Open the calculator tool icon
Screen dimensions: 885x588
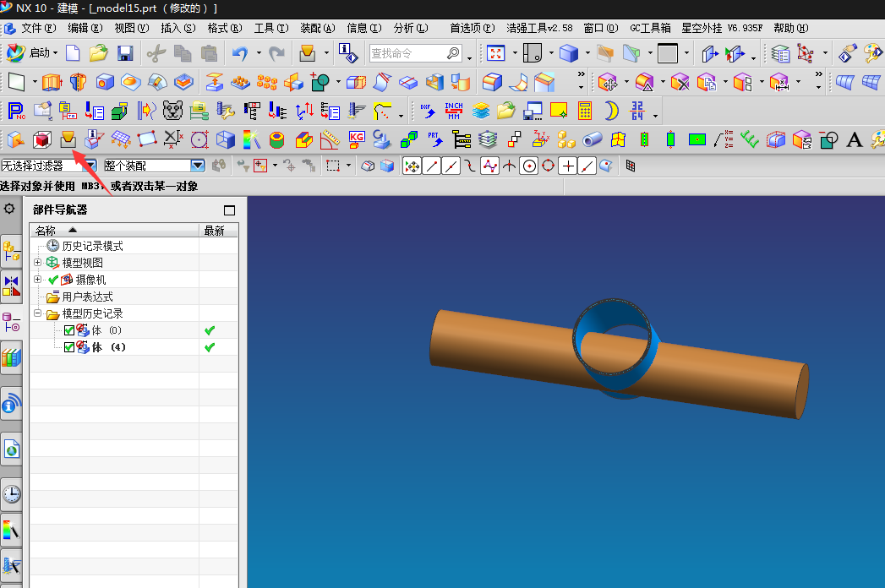(584, 111)
